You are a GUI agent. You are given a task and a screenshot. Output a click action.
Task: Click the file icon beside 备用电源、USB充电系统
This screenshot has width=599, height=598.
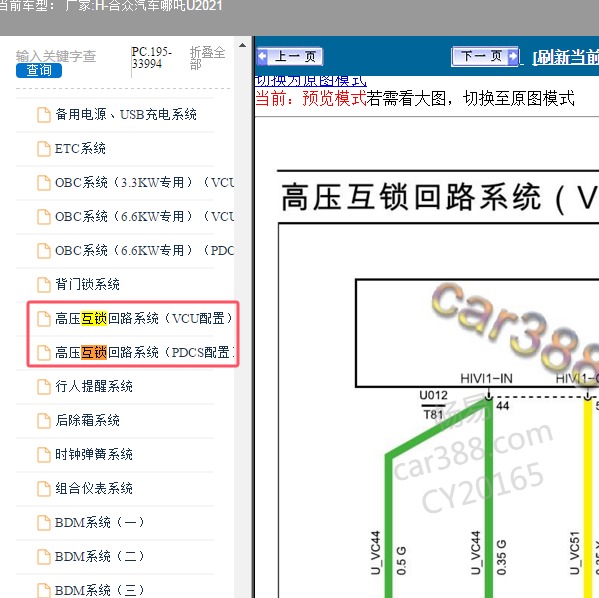44,115
